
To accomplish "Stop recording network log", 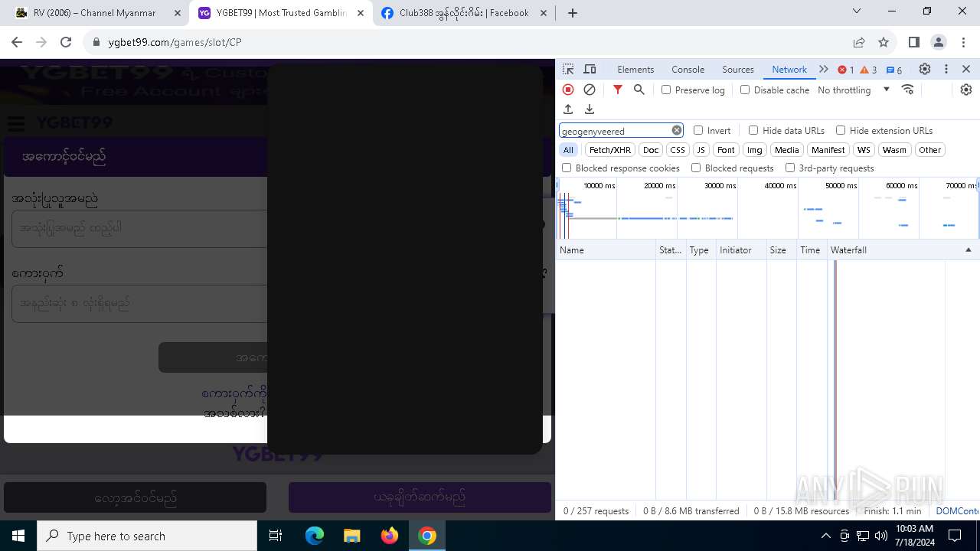I will (x=568, y=90).
